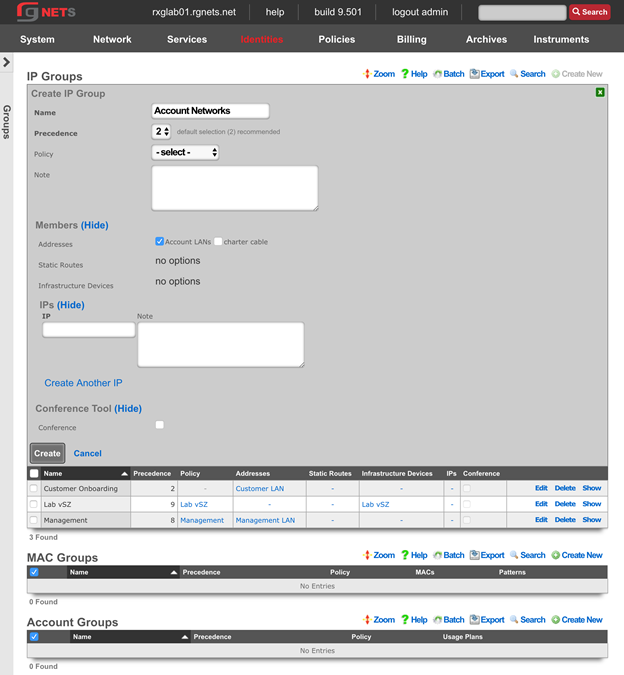Open the Policy select dropdown
This screenshot has height=675, width=624.
185,153
